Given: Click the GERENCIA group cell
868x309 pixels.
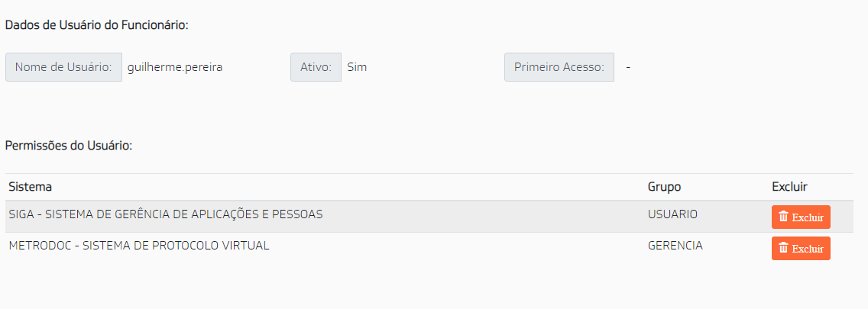Looking at the screenshot, I should 675,246.
